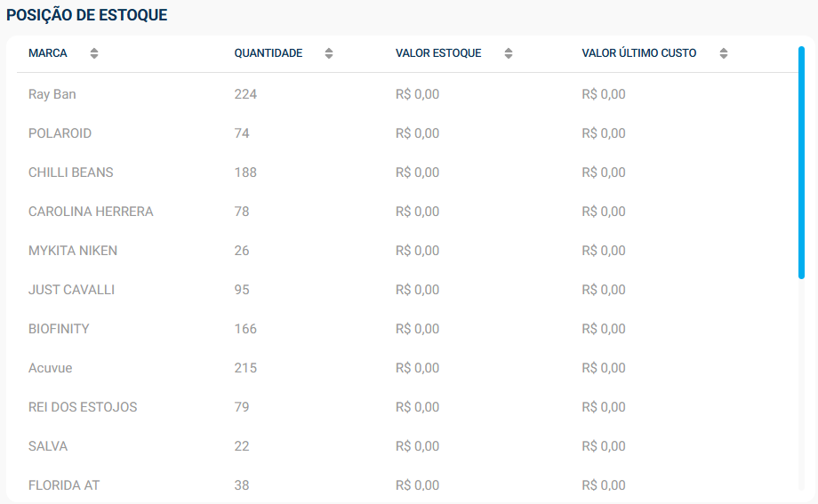Click the SALVA brand entry
Image resolution: width=818 pixels, height=504 pixels.
click(x=48, y=446)
